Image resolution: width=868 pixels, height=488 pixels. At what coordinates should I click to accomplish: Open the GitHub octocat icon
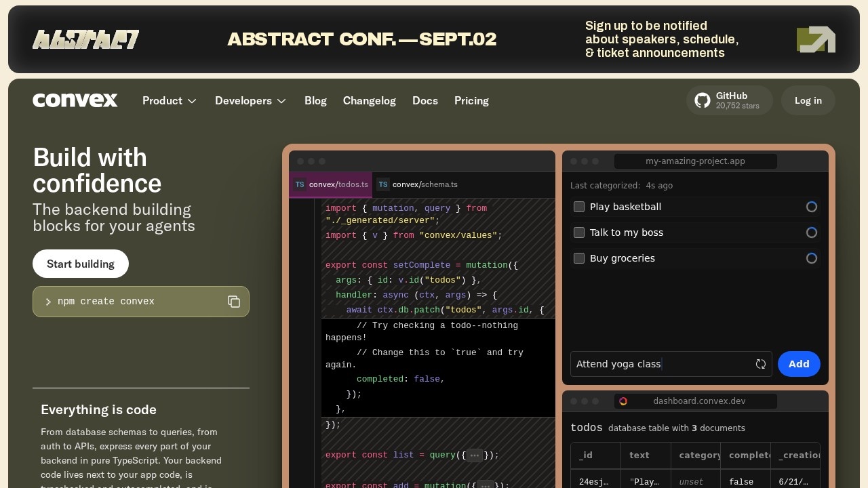point(703,100)
